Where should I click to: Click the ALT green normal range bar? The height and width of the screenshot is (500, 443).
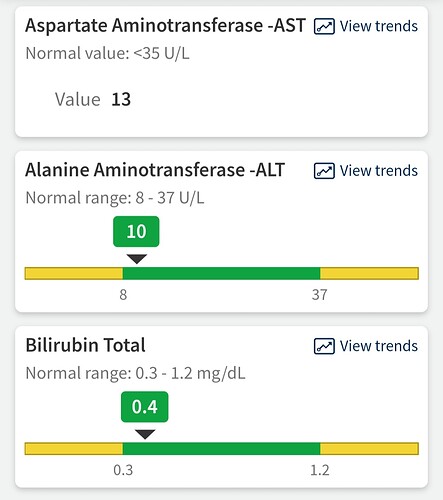click(x=221, y=273)
